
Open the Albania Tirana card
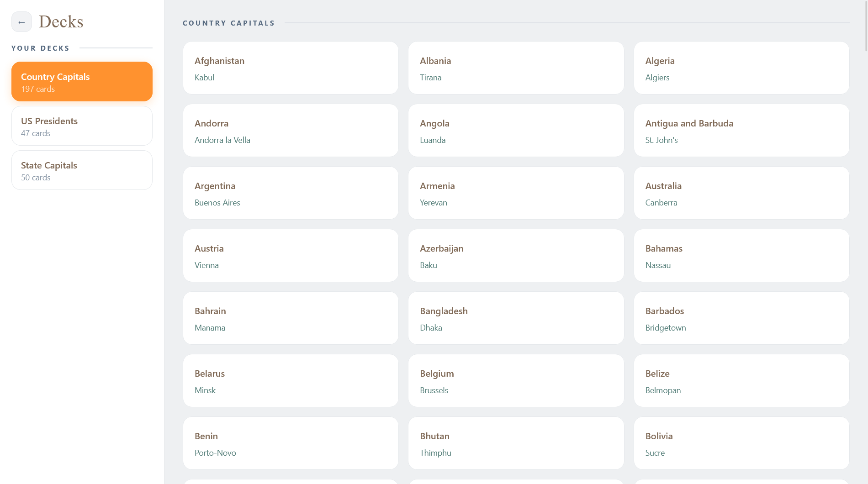tap(516, 68)
